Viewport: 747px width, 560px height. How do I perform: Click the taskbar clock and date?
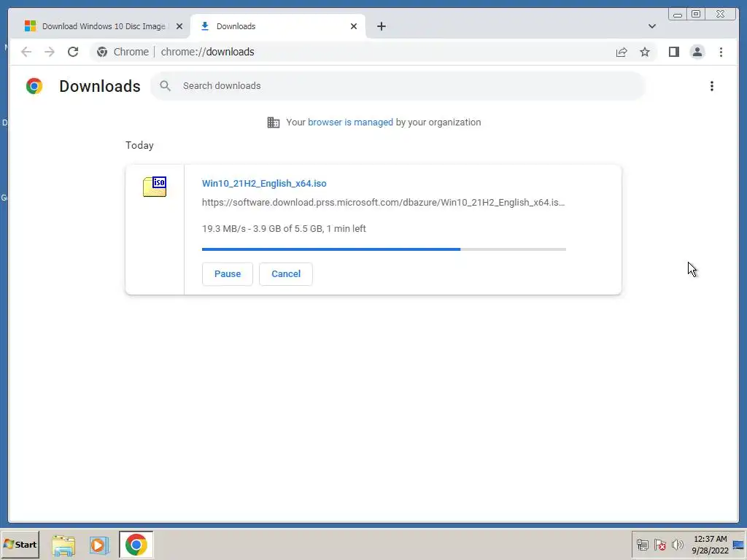710,545
